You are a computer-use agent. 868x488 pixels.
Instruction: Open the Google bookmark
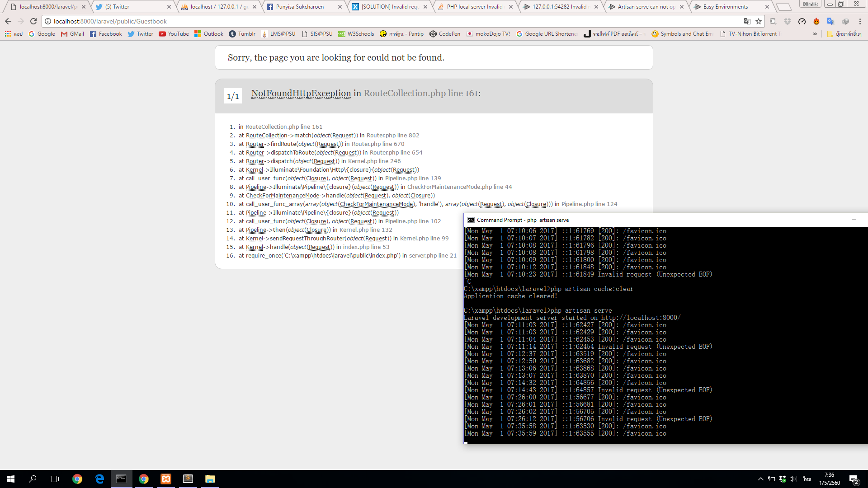point(42,34)
